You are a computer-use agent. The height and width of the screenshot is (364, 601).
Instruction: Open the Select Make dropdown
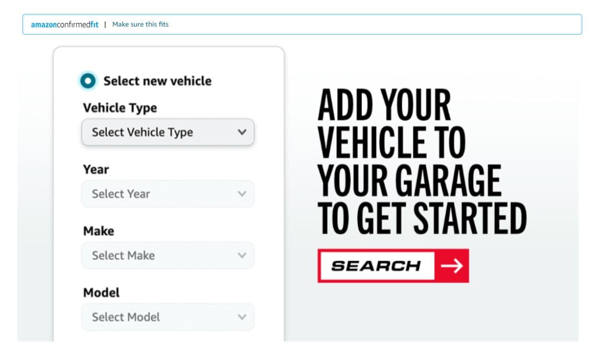(159, 256)
